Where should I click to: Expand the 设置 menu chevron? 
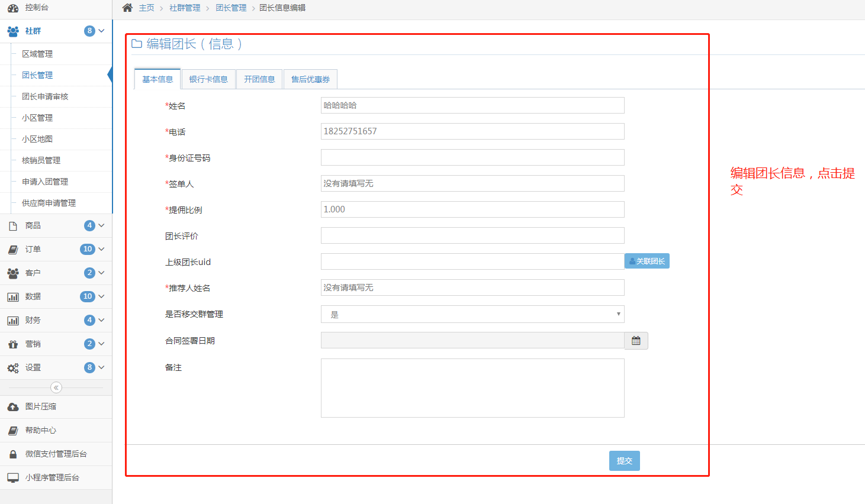coord(101,367)
